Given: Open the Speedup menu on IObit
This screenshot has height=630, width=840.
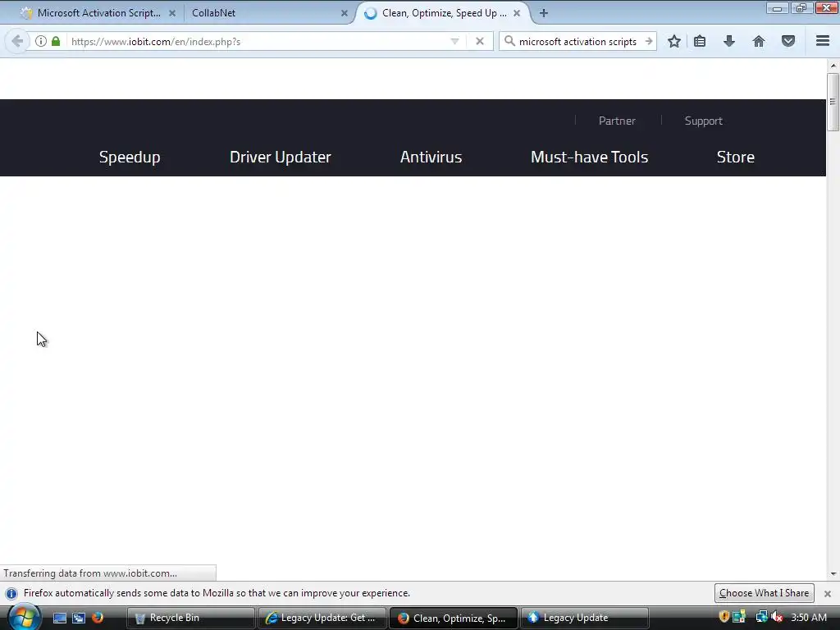Looking at the screenshot, I should click(130, 157).
